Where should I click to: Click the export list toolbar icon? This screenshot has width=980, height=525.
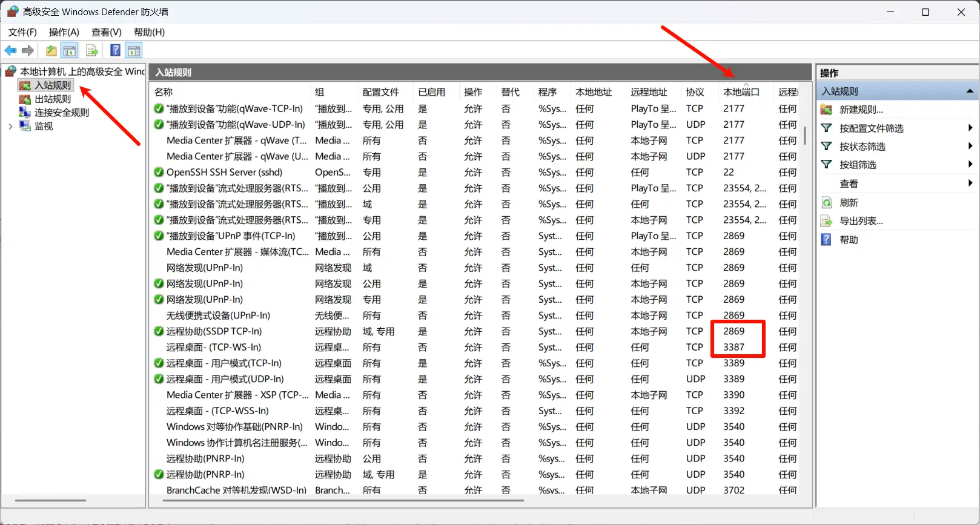click(x=92, y=51)
